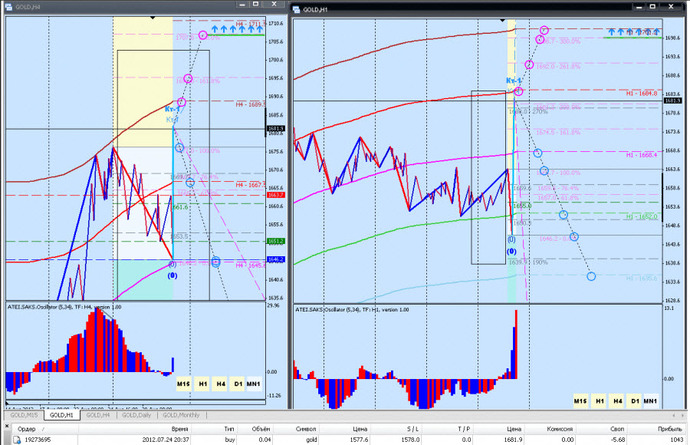Switch to the GOLD,H4 chart tab
690x445 pixels.
coord(98,415)
